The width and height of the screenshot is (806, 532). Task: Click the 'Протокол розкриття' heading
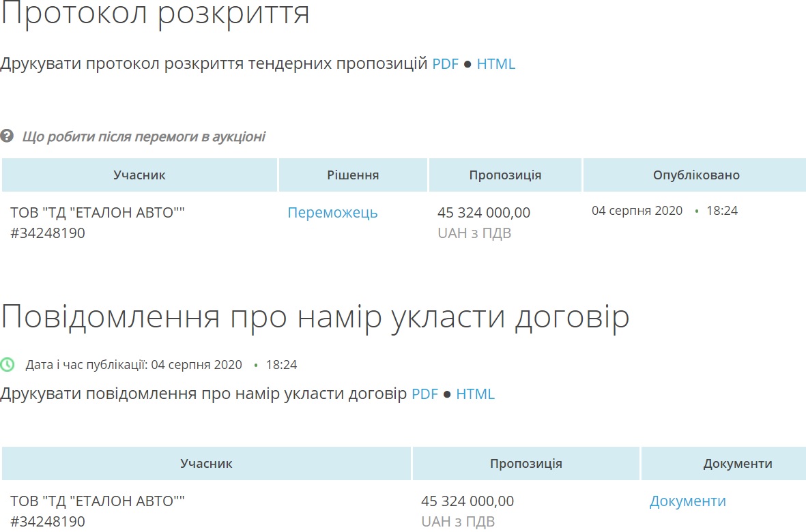tap(155, 13)
